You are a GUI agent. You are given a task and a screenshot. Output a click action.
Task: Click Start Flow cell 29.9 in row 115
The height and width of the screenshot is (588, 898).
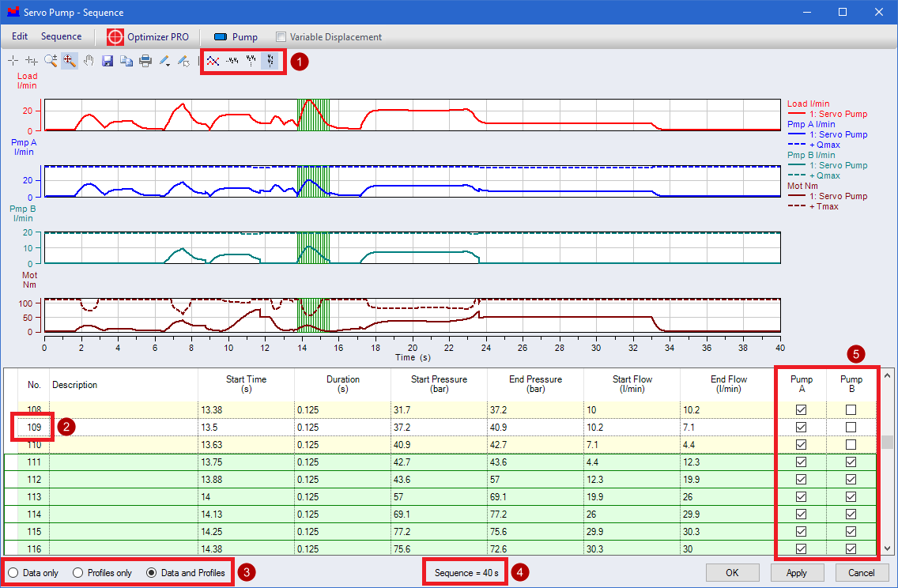(632, 532)
